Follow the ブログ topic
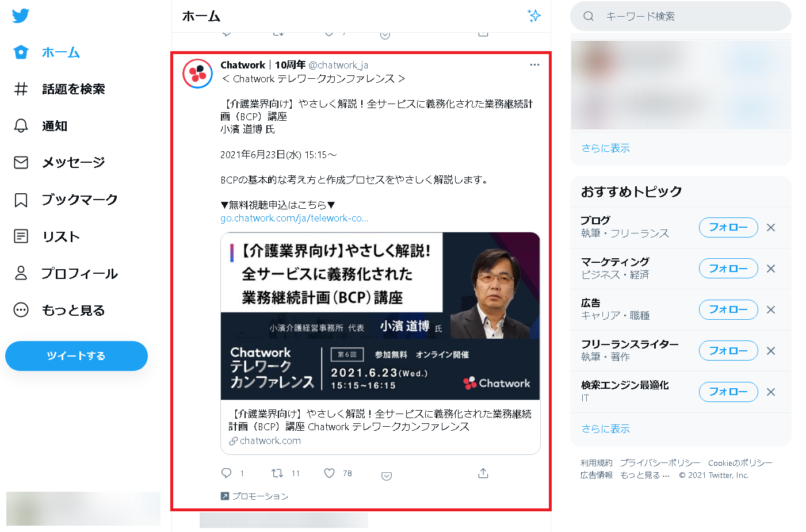This screenshot has height=532, width=806. [x=728, y=228]
